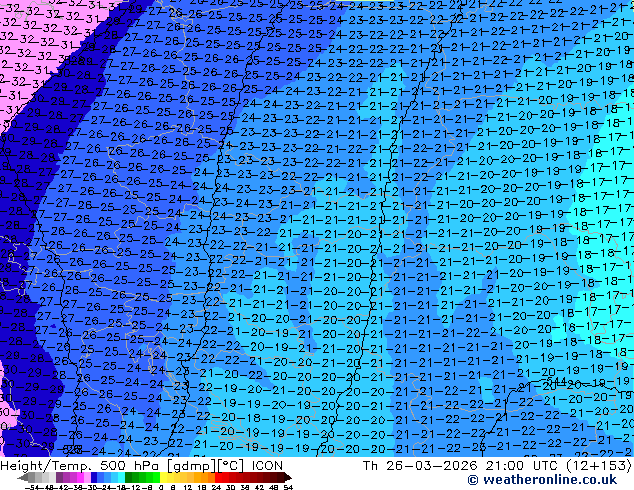Click the grey left arrow end of color scale
This screenshot has width=634, height=490.
22,477
